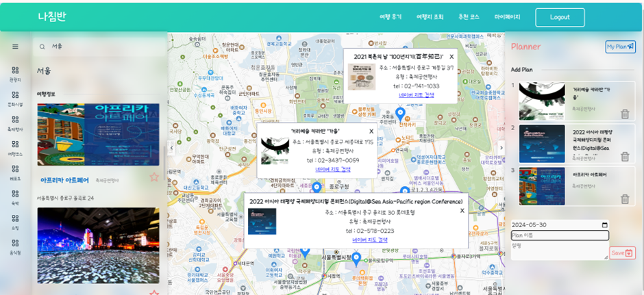Focus the search field containing 서울
This screenshot has height=295, width=644.
[99, 47]
